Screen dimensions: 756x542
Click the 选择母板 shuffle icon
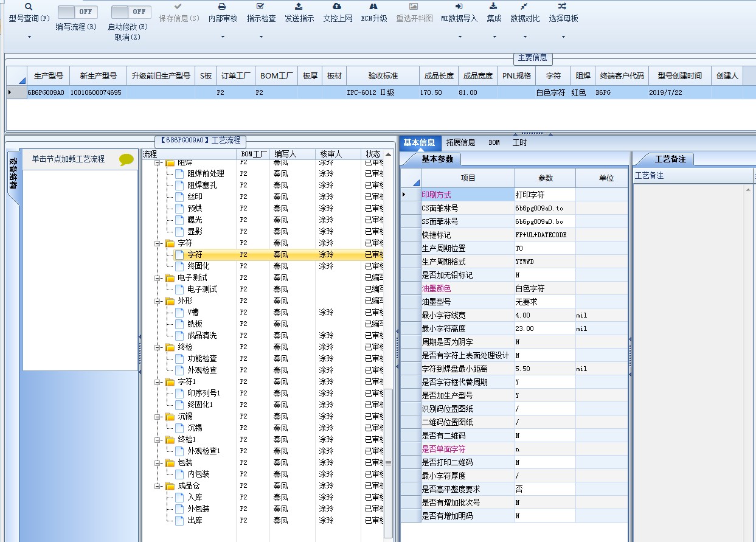click(563, 6)
